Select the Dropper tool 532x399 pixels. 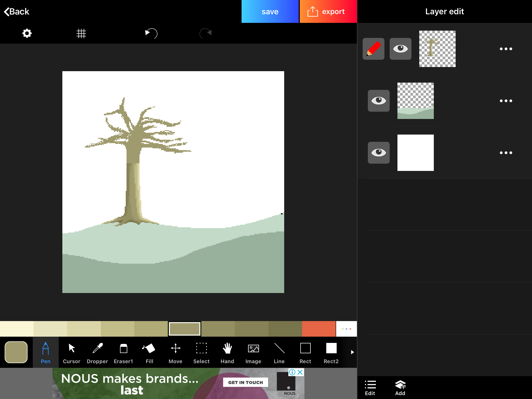(x=97, y=353)
